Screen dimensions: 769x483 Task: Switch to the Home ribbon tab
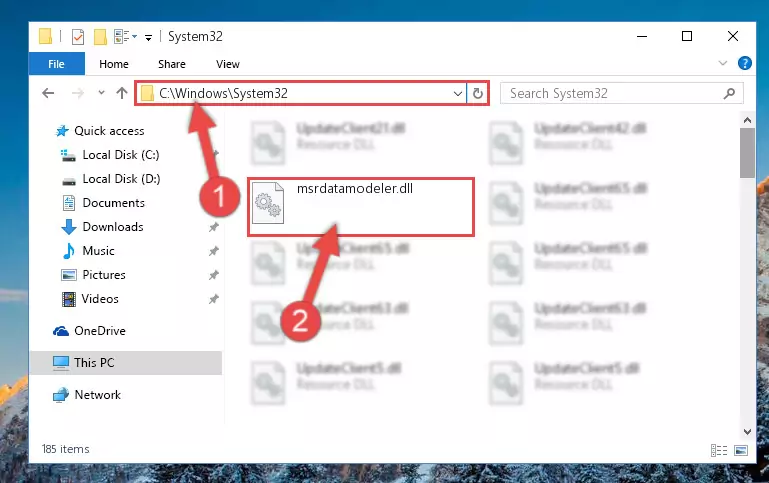(114, 64)
